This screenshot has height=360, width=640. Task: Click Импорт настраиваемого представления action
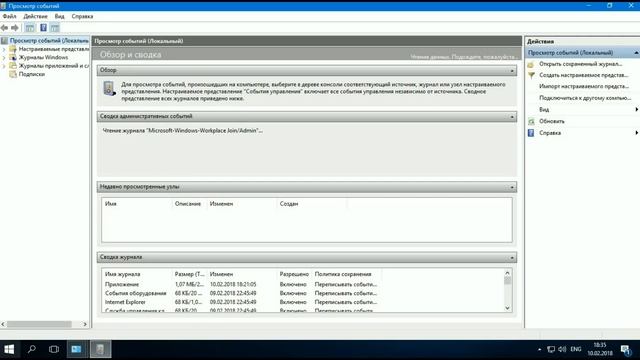click(584, 87)
